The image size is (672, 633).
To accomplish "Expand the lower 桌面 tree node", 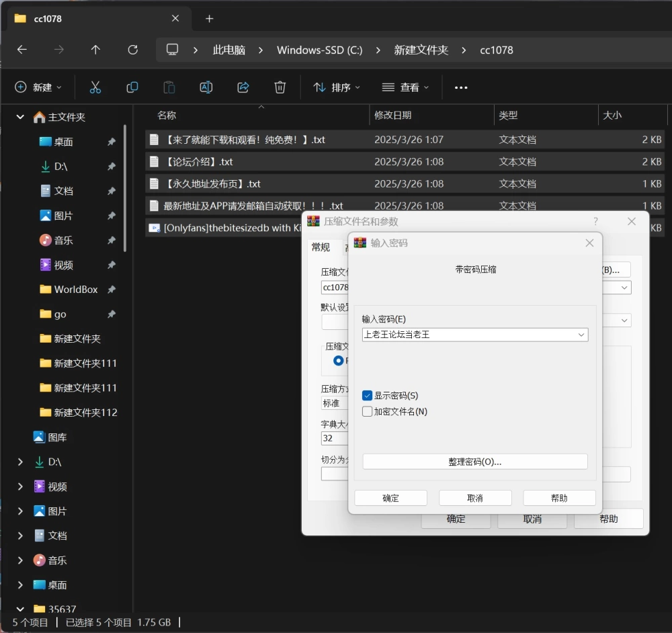I will click(20, 585).
